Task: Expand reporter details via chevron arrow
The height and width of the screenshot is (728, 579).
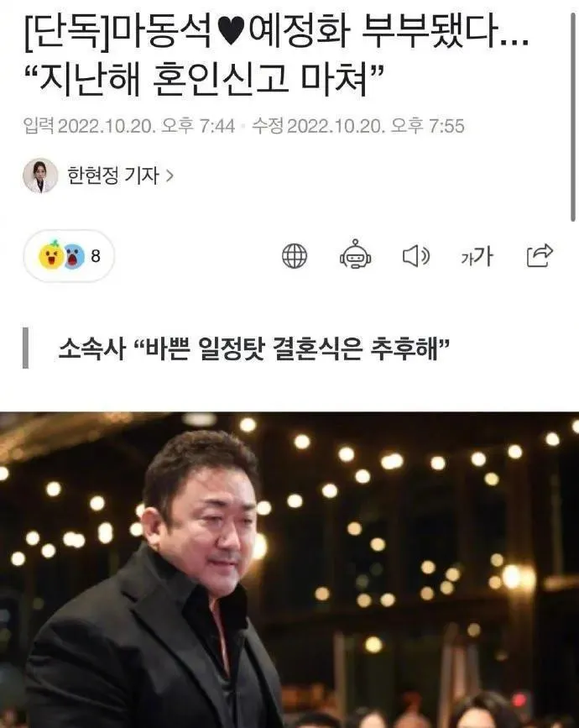Action: point(170,176)
